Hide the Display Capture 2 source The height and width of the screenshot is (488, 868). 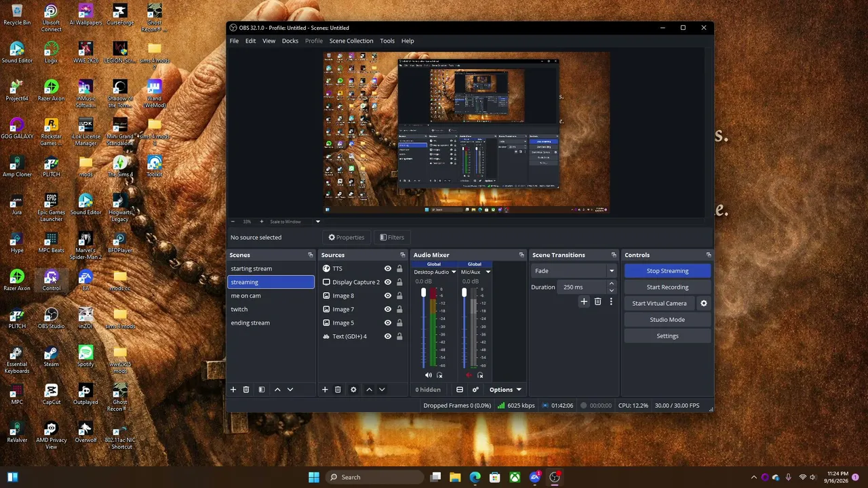[x=388, y=282]
